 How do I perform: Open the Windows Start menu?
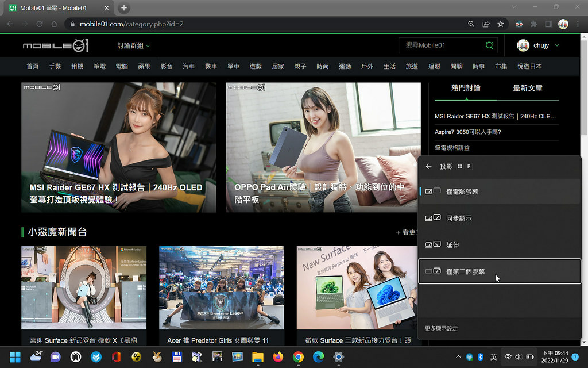tap(15, 356)
